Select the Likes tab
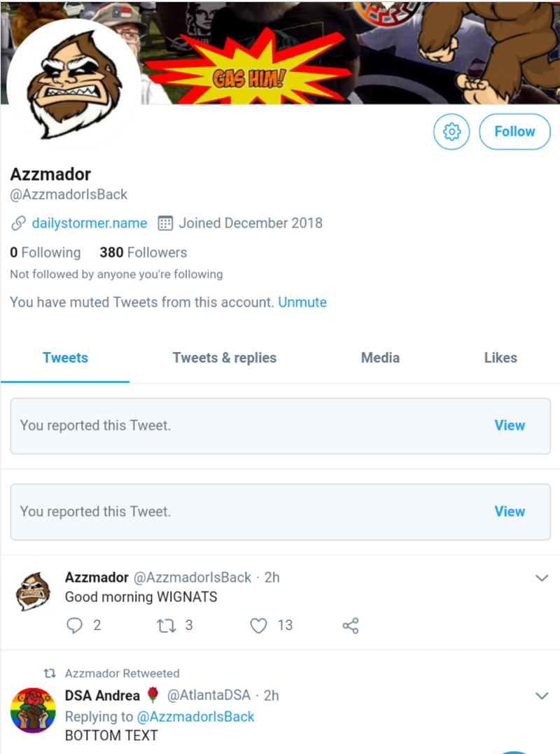Viewport: 560px width, 754px height. click(x=500, y=358)
